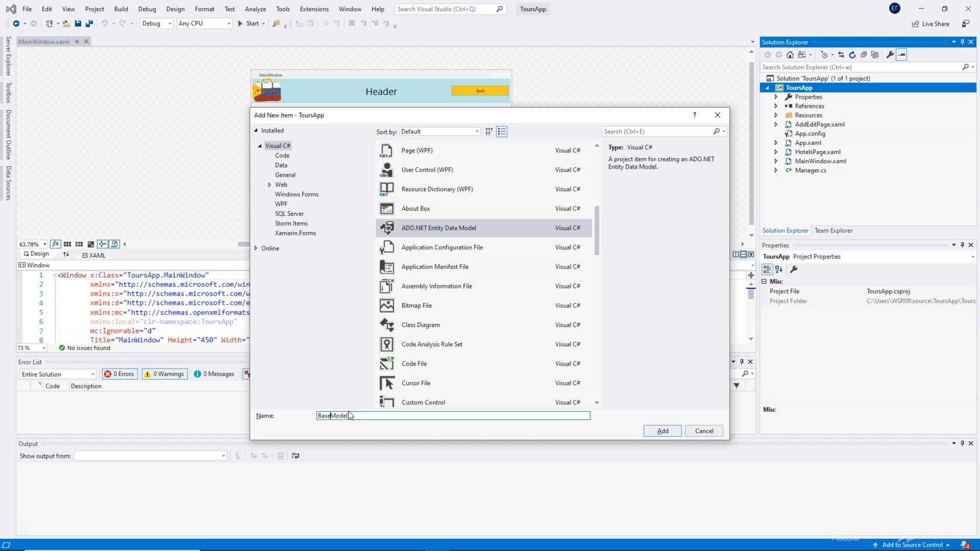
Task: Open the Any CPU platform dropdown
Action: [204, 23]
